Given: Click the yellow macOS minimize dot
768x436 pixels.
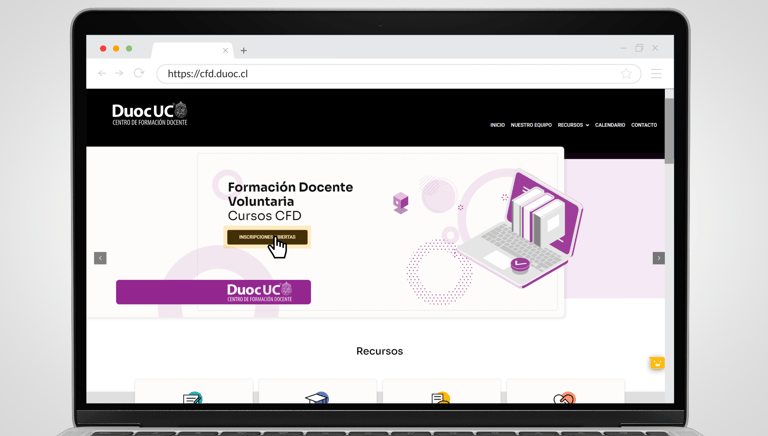Looking at the screenshot, I should pyautogui.click(x=116, y=48).
